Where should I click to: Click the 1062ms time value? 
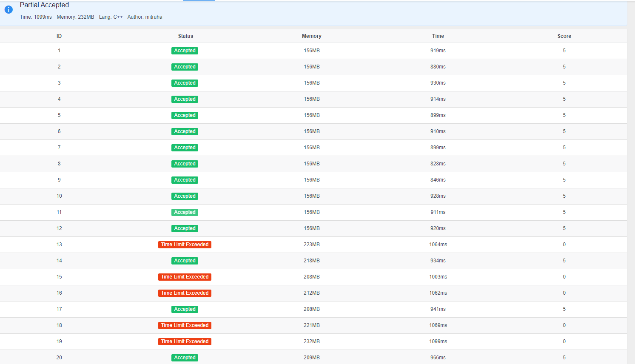pos(438,293)
